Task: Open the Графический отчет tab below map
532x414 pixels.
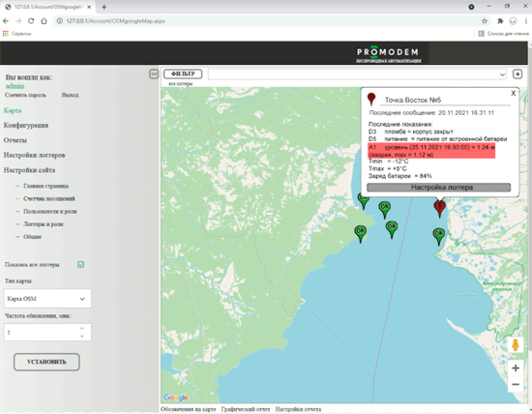Action: (x=246, y=409)
